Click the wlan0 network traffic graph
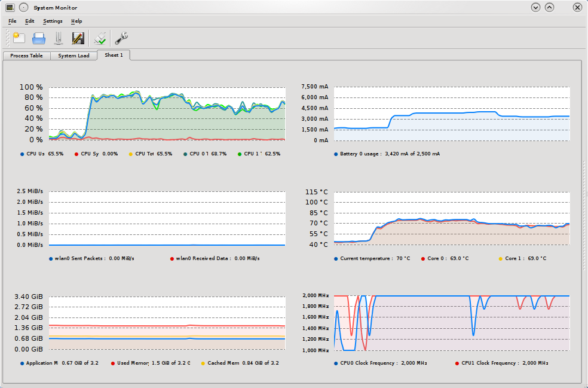 click(167, 218)
